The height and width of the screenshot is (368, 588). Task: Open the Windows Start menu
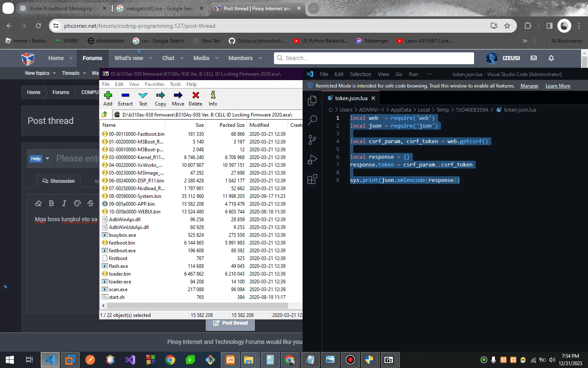[x=10, y=360]
